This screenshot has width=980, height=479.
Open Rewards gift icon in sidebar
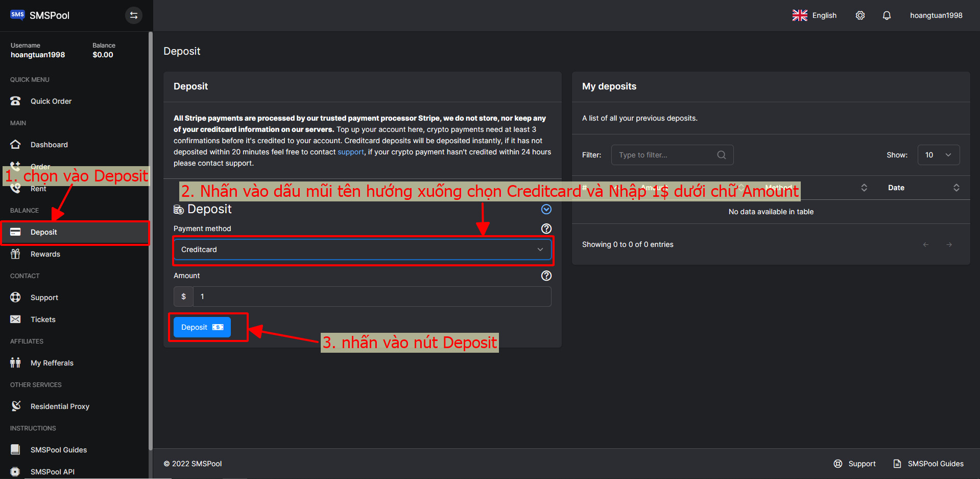[x=16, y=254]
